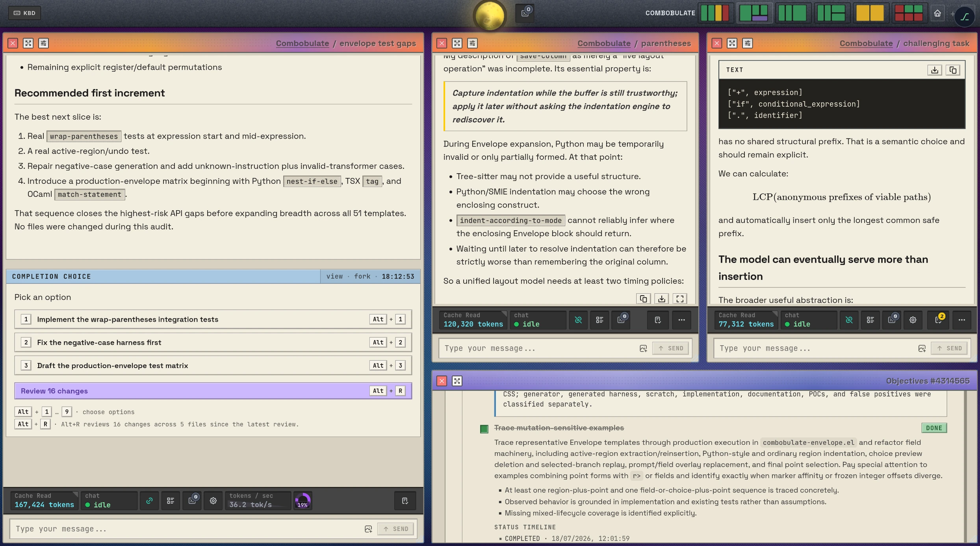Click the DONE status badge in Objectives

tap(934, 428)
